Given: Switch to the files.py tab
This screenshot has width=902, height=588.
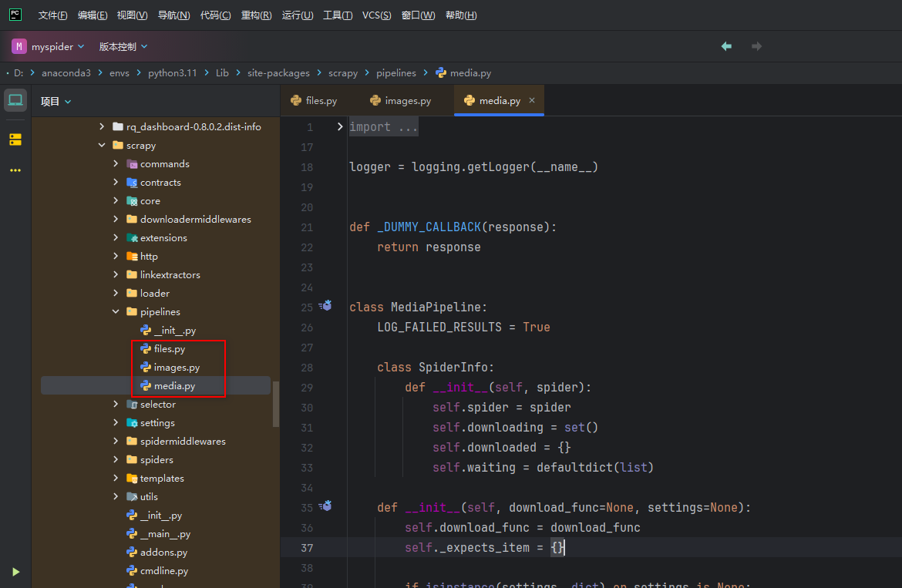Looking at the screenshot, I should (x=320, y=100).
